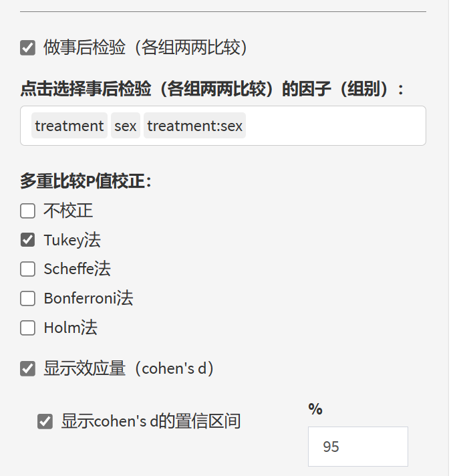Untick the Tukey法 checkbox
Screen dimensions: 459x476
point(27,240)
